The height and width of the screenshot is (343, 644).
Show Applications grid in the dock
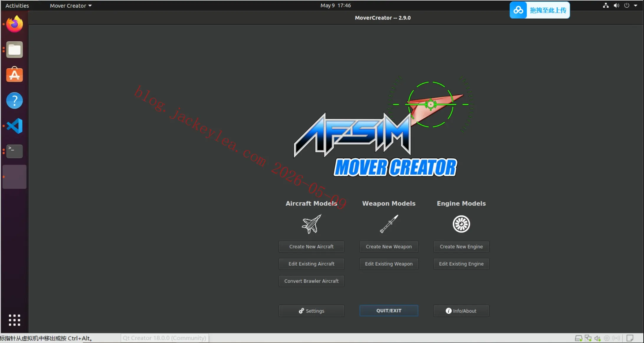pos(14,320)
